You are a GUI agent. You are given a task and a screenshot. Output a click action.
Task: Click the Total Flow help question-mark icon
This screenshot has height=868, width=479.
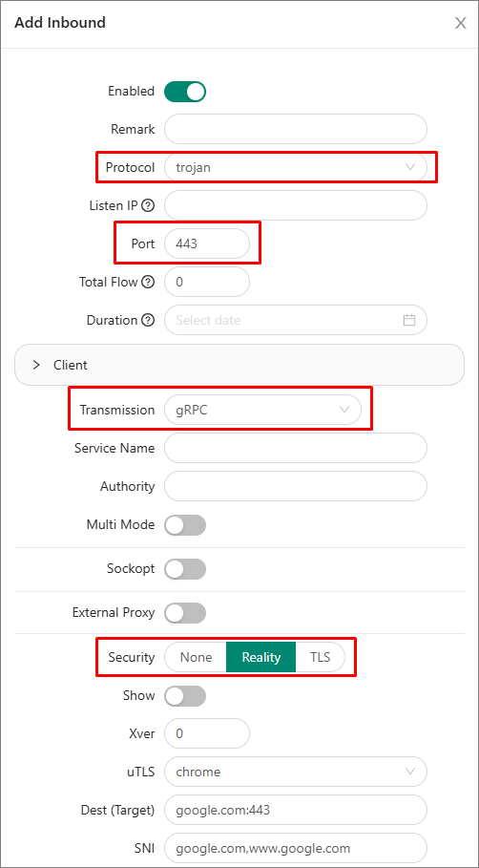(148, 282)
